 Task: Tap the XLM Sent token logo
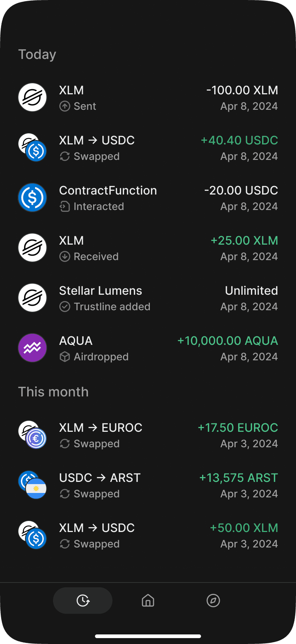32,97
